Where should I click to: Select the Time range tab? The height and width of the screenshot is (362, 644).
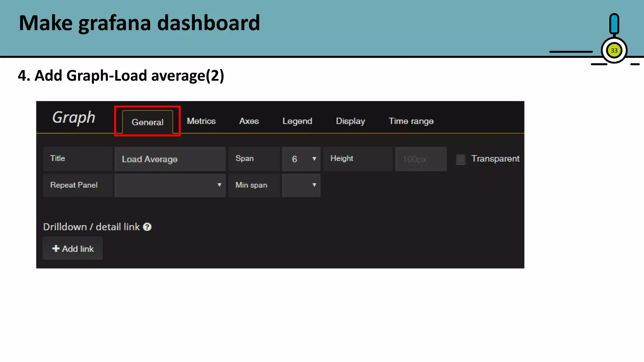pyautogui.click(x=411, y=121)
